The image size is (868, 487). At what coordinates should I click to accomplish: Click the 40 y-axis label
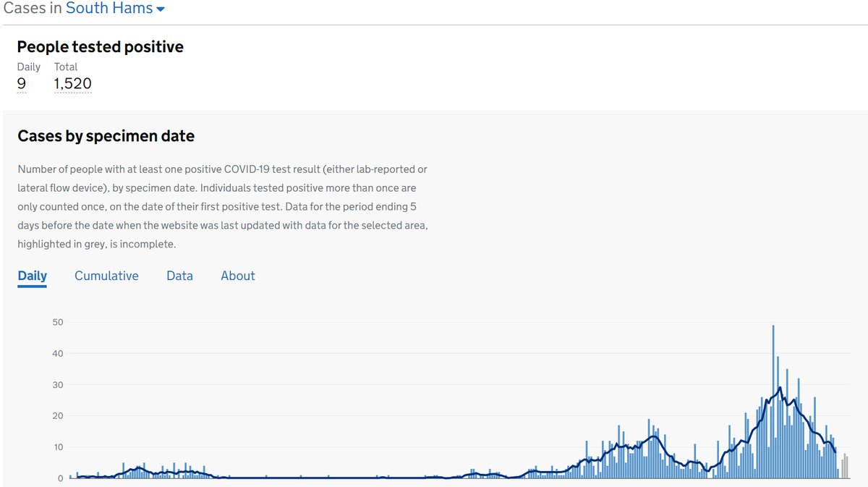(57, 354)
